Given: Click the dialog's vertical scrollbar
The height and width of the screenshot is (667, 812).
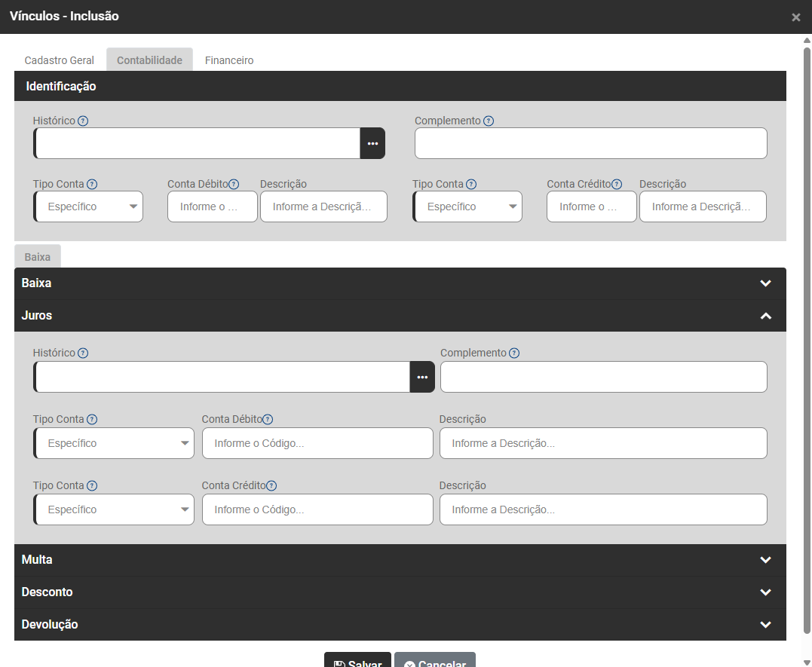Looking at the screenshot, I should (807, 340).
